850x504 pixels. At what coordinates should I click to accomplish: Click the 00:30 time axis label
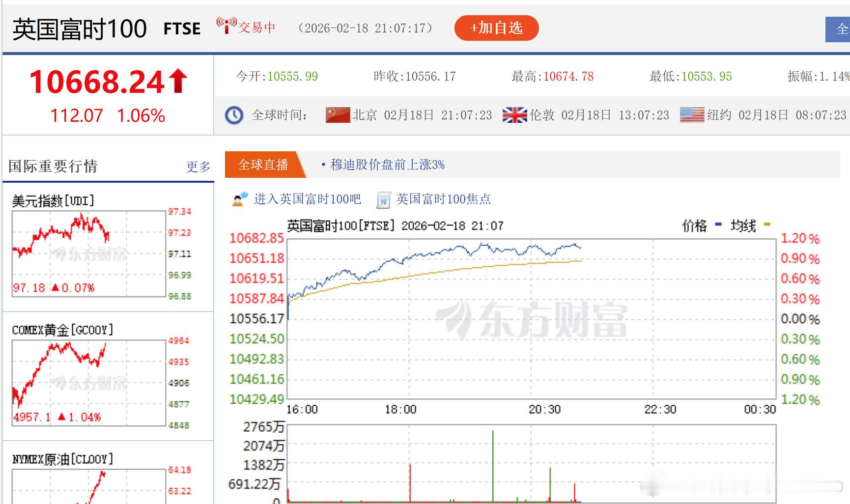pyautogui.click(x=760, y=410)
